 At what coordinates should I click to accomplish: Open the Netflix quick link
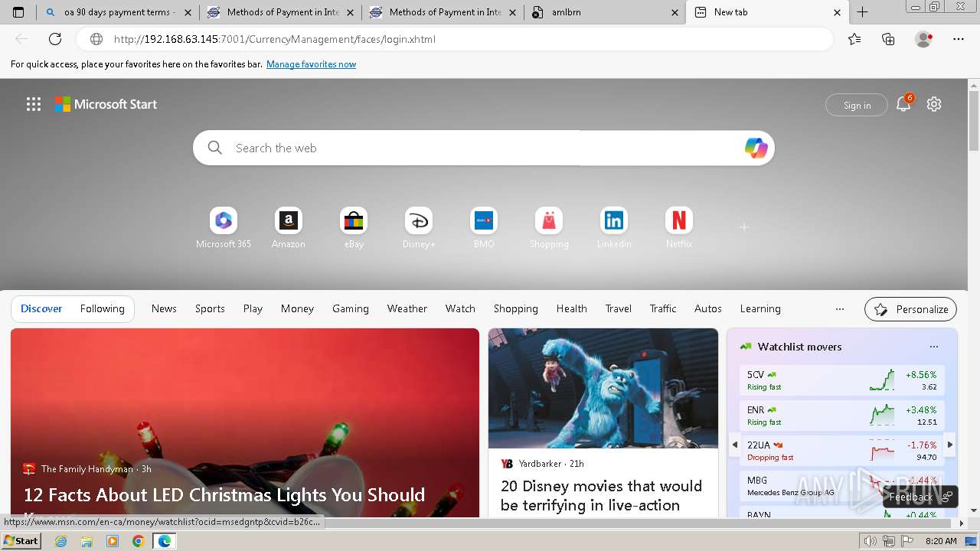tap(679, 228)
